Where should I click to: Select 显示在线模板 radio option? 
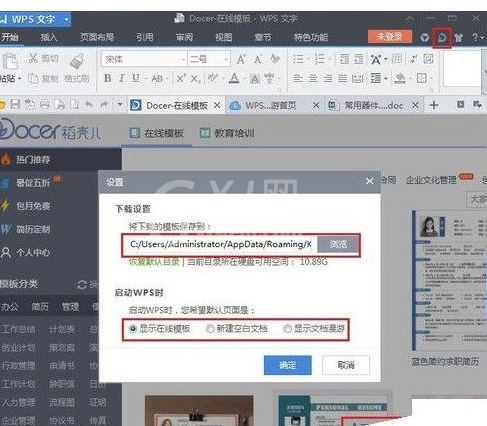[x=133, y=329]
